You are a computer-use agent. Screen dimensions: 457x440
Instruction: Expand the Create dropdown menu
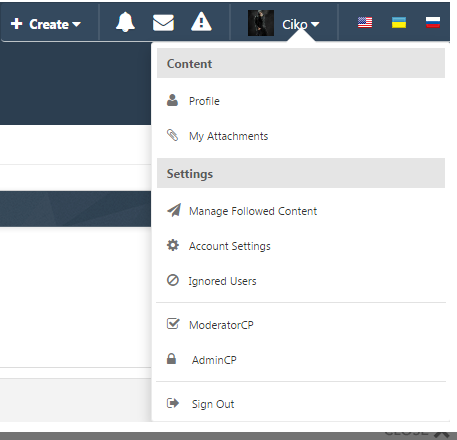[x=46, y=24]
